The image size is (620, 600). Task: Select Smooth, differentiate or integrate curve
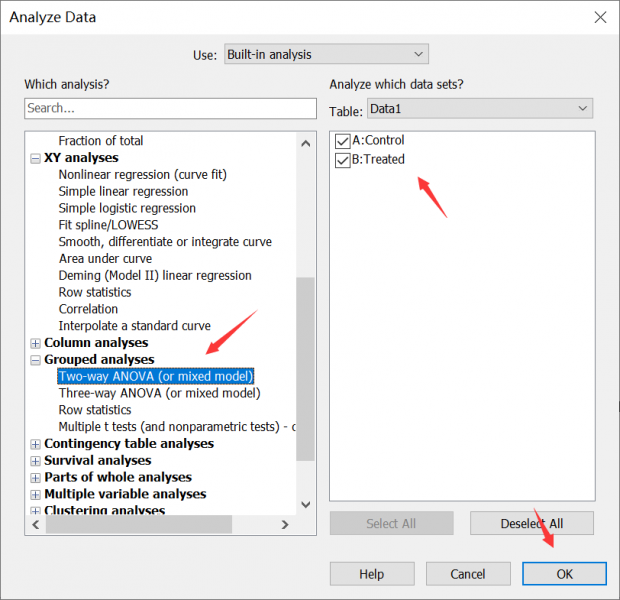[165, 242]
